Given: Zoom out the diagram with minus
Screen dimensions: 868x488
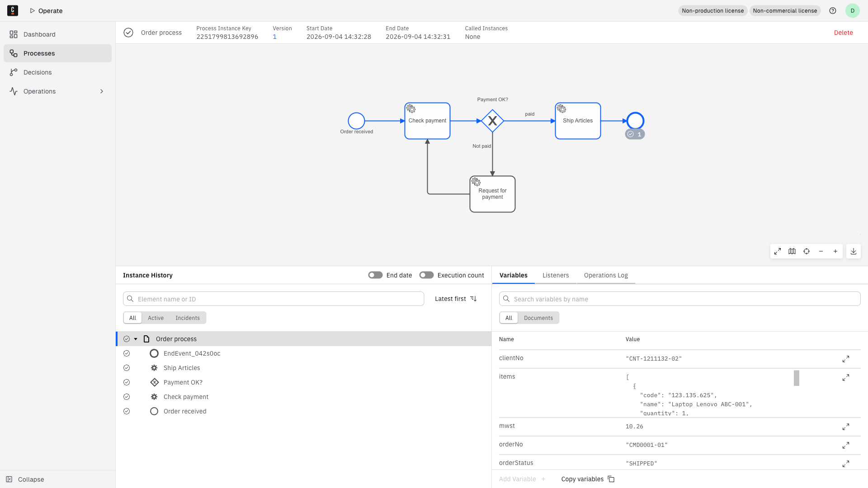Looking at the screenshot, I should click(x=821, y=251).
